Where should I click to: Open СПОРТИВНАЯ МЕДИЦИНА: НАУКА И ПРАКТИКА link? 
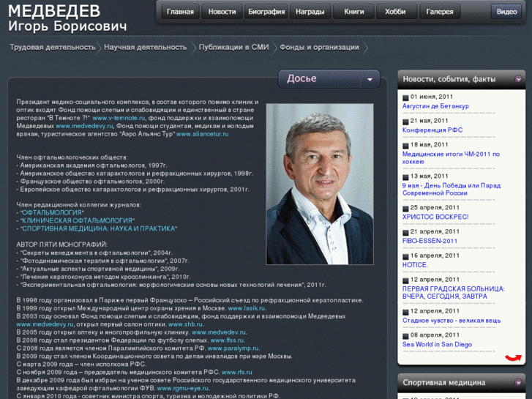point(98,228)
